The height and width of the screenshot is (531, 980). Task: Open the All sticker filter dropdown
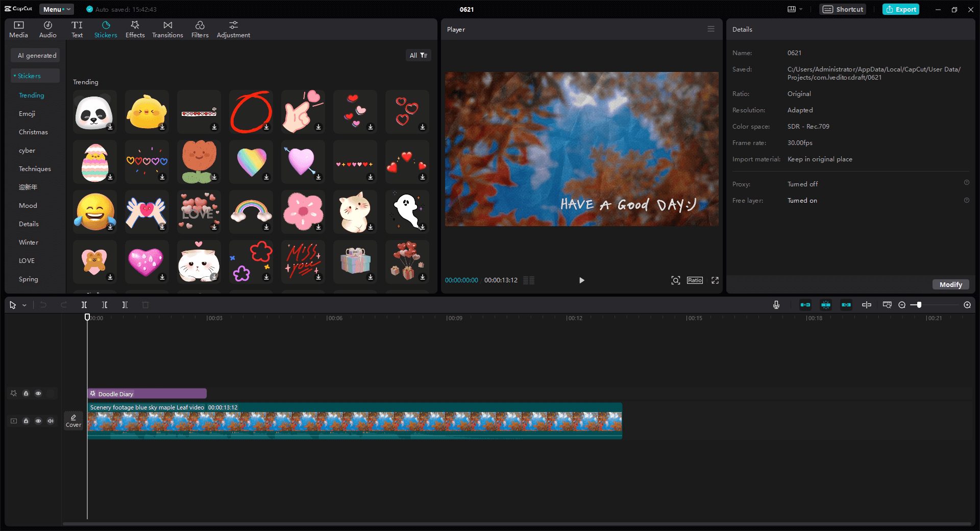pyautogui.click(x=418, y=55)
